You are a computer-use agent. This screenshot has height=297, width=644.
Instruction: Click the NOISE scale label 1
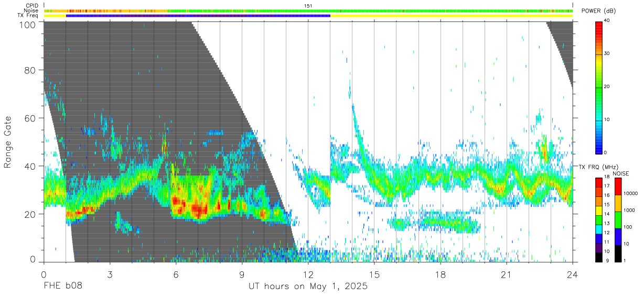(x=625, y=260)
